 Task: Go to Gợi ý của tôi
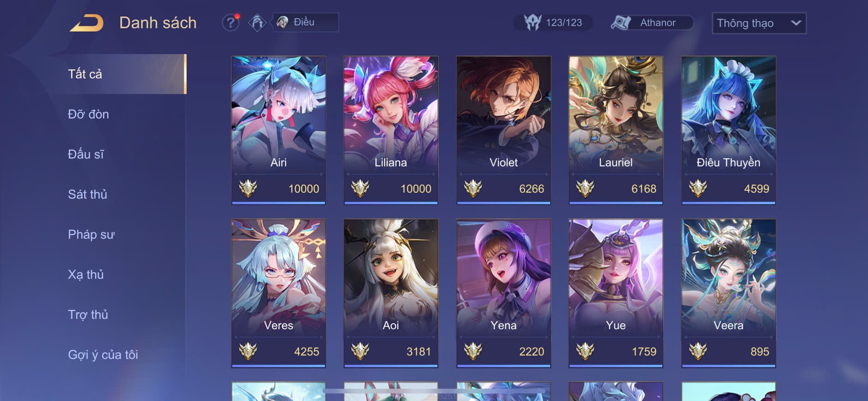[x=103, y=355]
